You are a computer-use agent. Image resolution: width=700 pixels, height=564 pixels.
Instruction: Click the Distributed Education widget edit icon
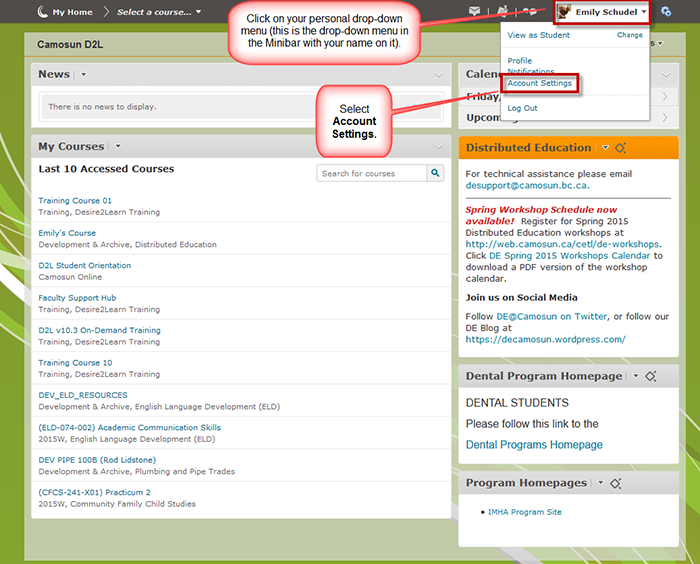pyautogui.click(x=620, y=148)
